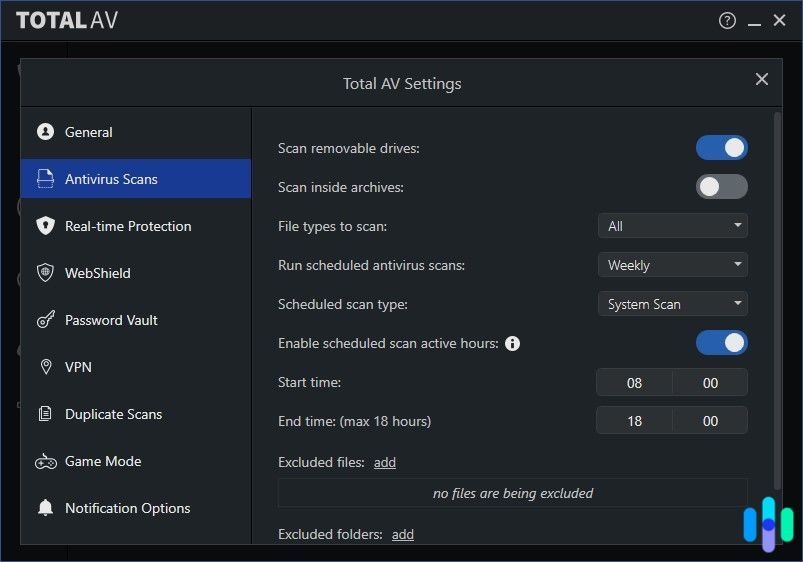The height and width of the screenshot is (562, 803).
Task: Open the WebShield settings tab
Action: pos(136,273)
